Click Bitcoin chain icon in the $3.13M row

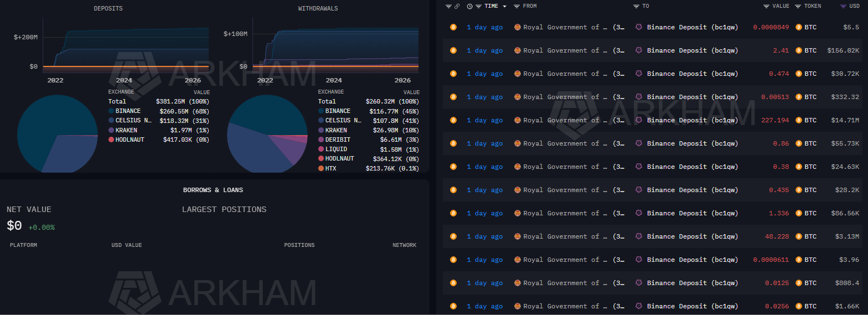pos(453,236)
